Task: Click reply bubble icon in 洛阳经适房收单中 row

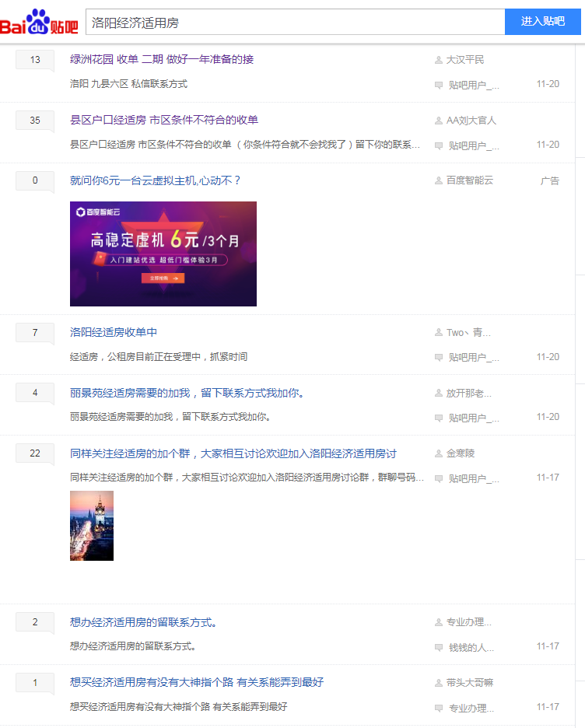Action: 438,358
